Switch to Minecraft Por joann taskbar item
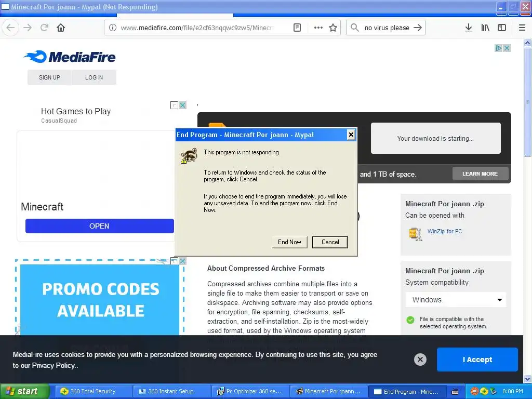The image size is (532, 399). [329, 391]
